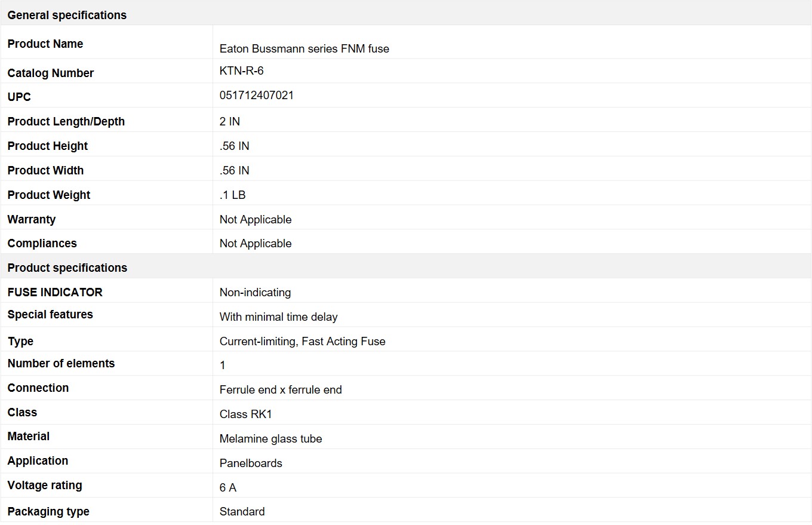Select 'Eaton Bussmann series FNM fuse' value
This screenshot has width=812, height=525.
pos(304,49)
